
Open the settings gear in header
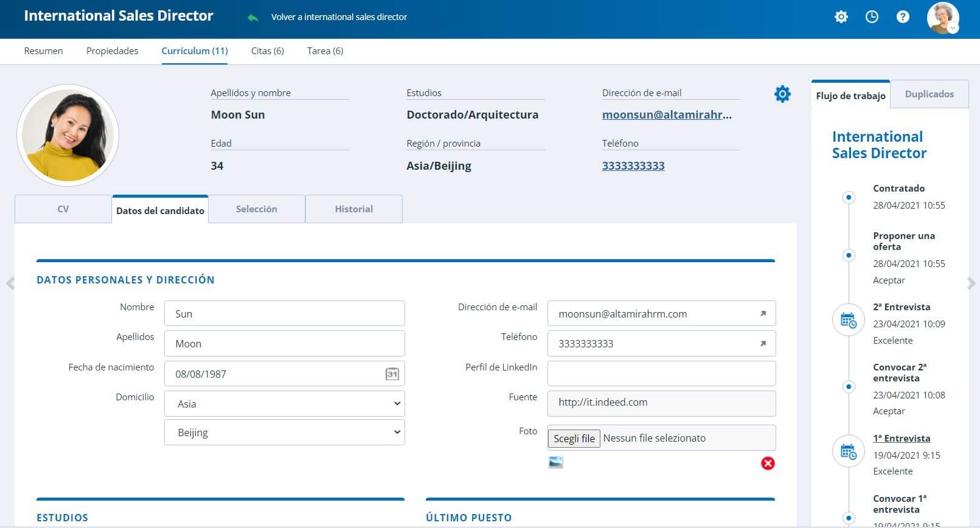841,17
